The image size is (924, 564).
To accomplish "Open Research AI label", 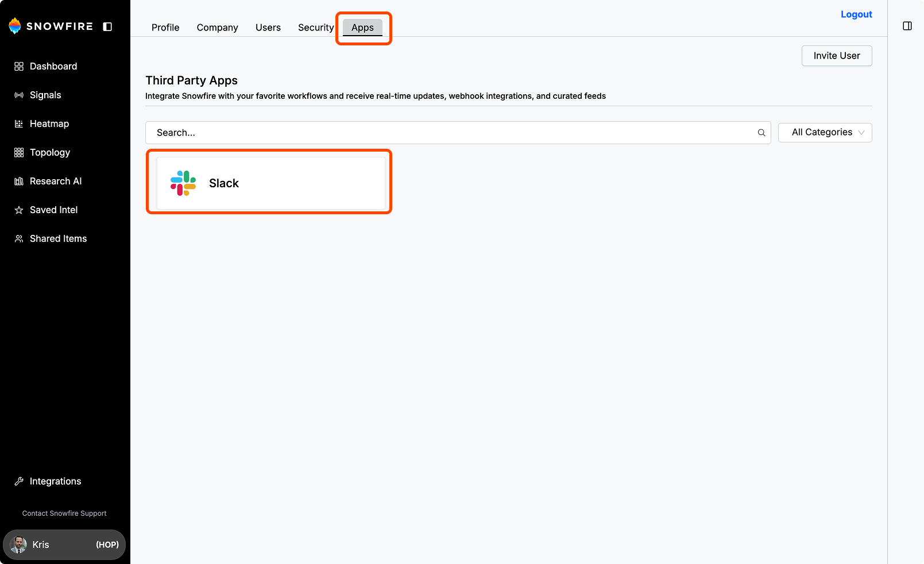I will 56,181.
